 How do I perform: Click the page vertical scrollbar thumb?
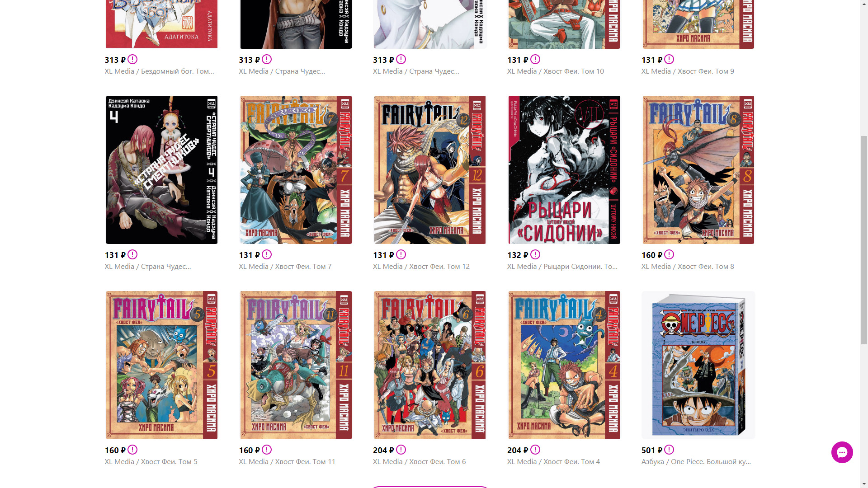coord(864,239)
